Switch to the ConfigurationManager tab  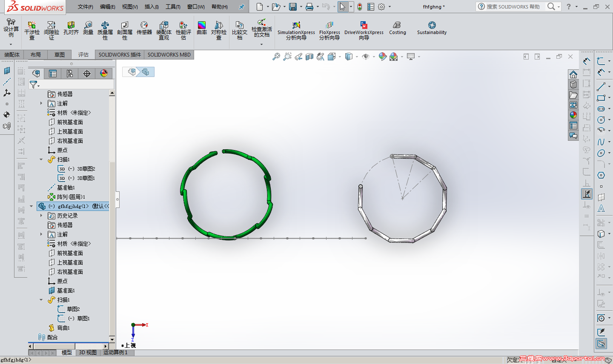[x=70, y=74]
